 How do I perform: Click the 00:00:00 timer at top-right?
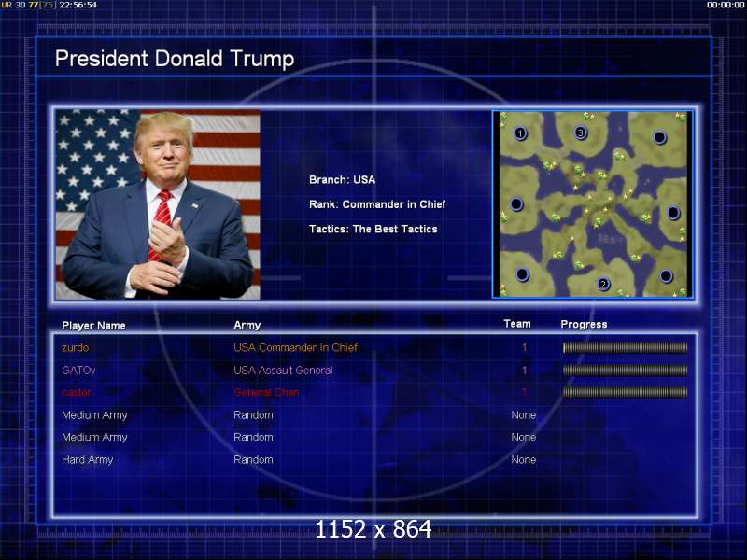[726, 5]
